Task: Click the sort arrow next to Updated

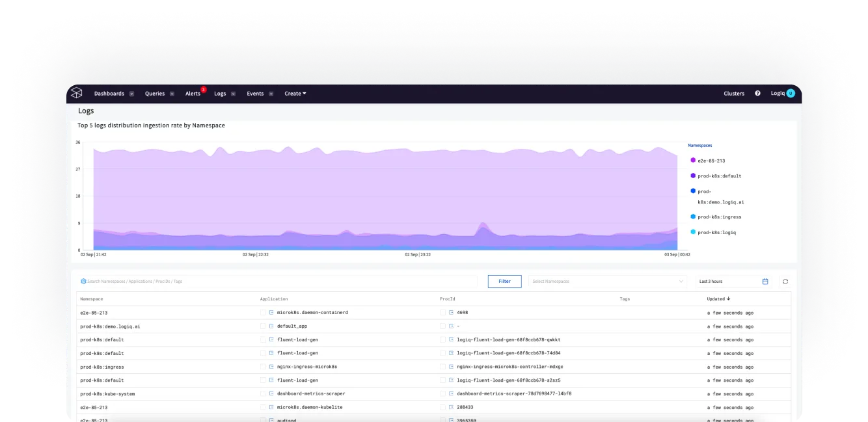Action: (x=728, y=299)
